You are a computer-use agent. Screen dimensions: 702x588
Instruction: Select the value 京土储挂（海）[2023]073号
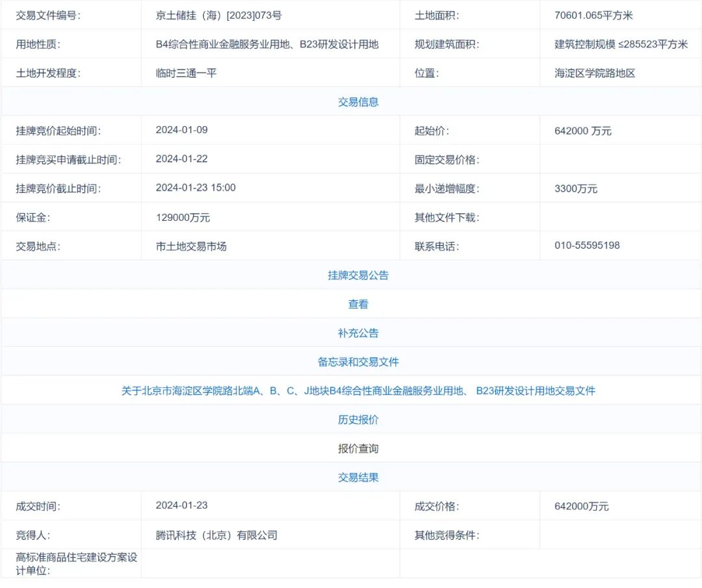point(219,16)
